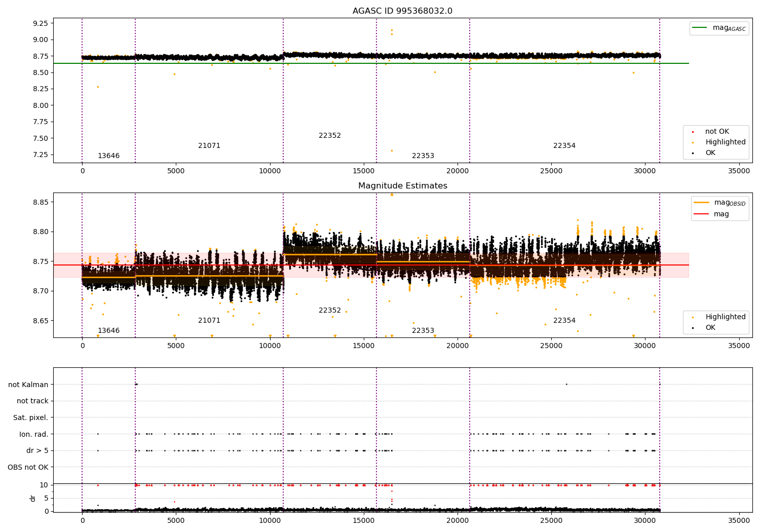
Task: Click the "not Kalman" row label
Action: (x=28, y=385)
